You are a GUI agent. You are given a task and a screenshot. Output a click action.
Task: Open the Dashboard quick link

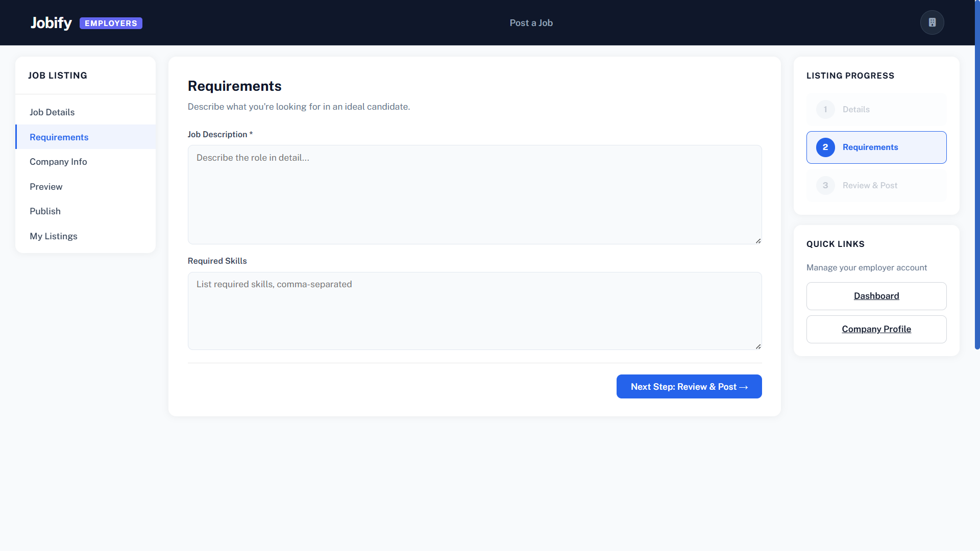pos(876,296)
